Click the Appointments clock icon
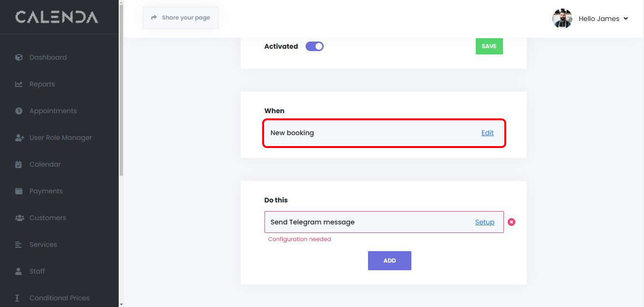This screenshot has height=307, width=644. [x=19, y=111]
